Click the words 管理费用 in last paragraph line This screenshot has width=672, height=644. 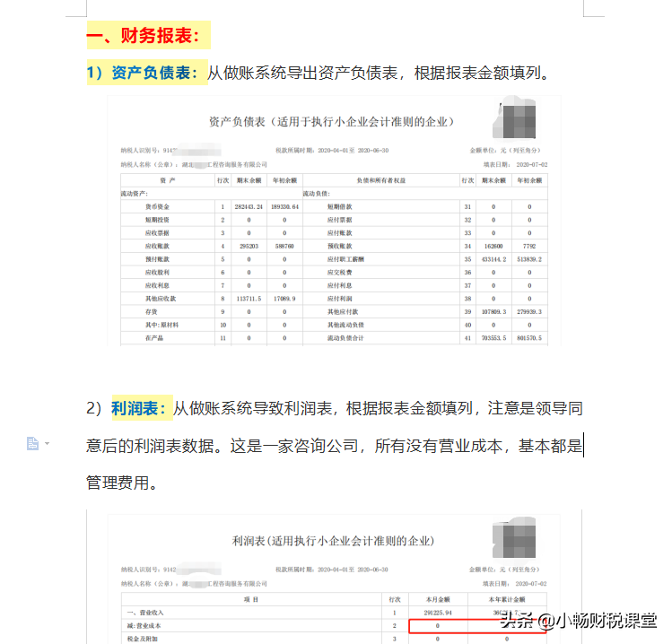pyautogui.click(x=118, y=483)
